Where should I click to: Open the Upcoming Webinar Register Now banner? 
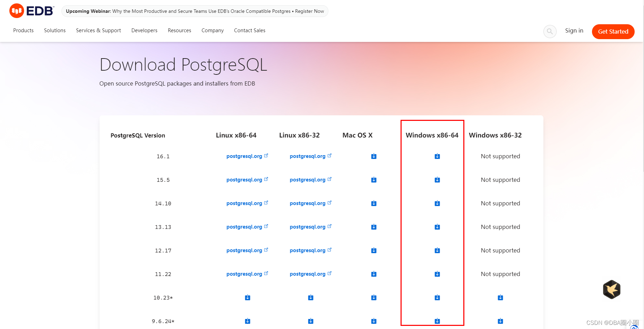click(x=195, y=11)
